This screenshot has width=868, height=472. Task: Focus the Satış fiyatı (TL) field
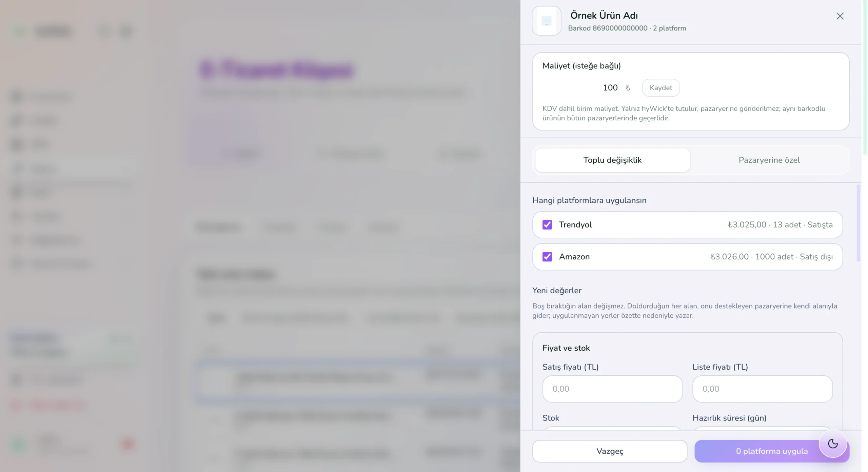click(612, 389)
